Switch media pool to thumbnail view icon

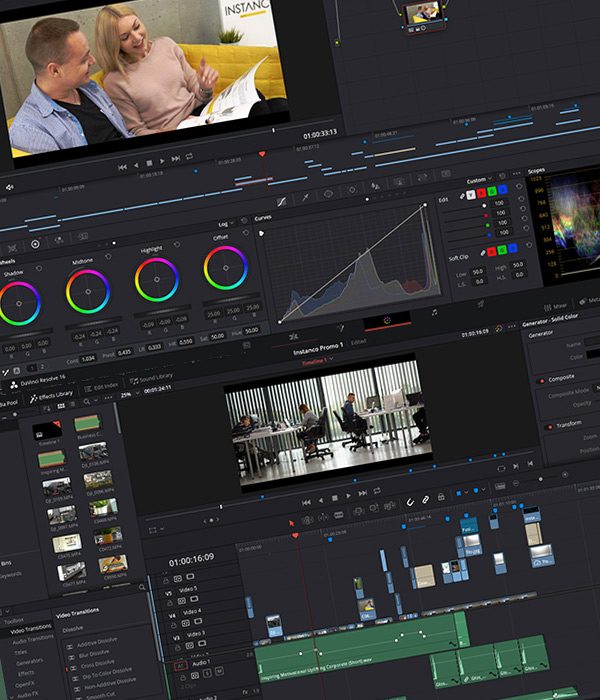tap(61, 406)
